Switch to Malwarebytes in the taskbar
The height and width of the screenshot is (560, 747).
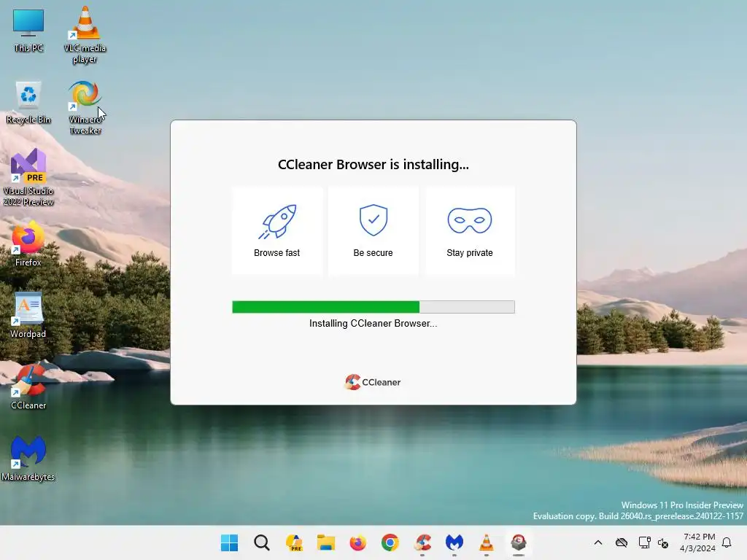click(x=454, y=542)
